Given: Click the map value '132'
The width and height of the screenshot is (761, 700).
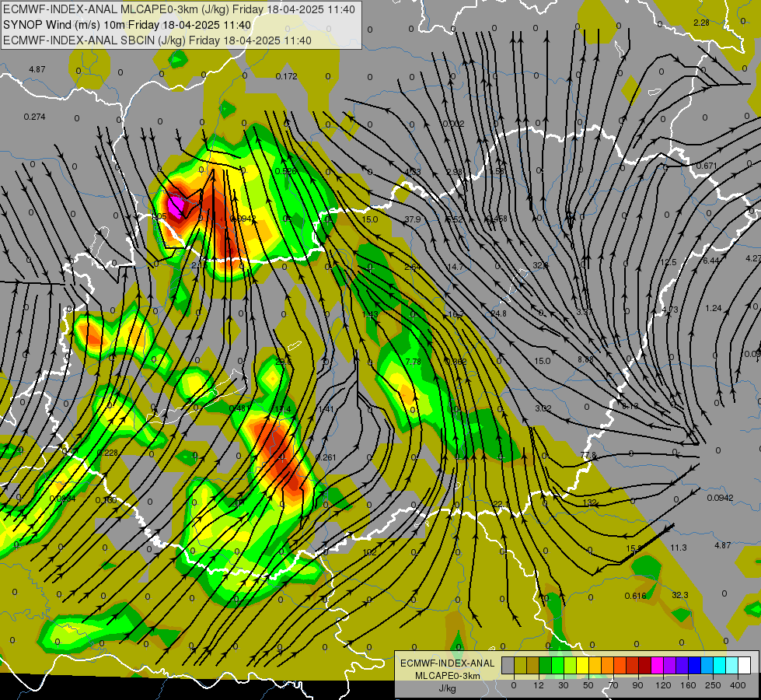Looking at the screenshot, I should tap(590, 502).
